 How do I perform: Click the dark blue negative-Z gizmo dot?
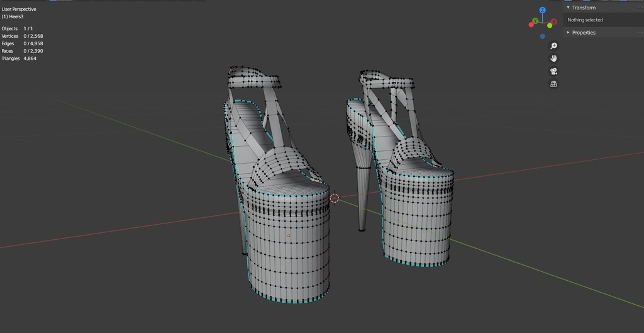[x=543, y=36]
